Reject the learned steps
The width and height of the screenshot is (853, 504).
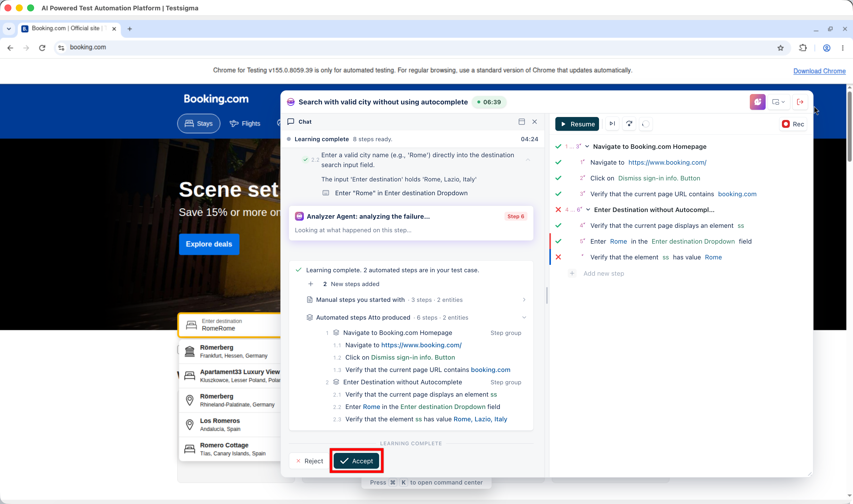[309, 461]
